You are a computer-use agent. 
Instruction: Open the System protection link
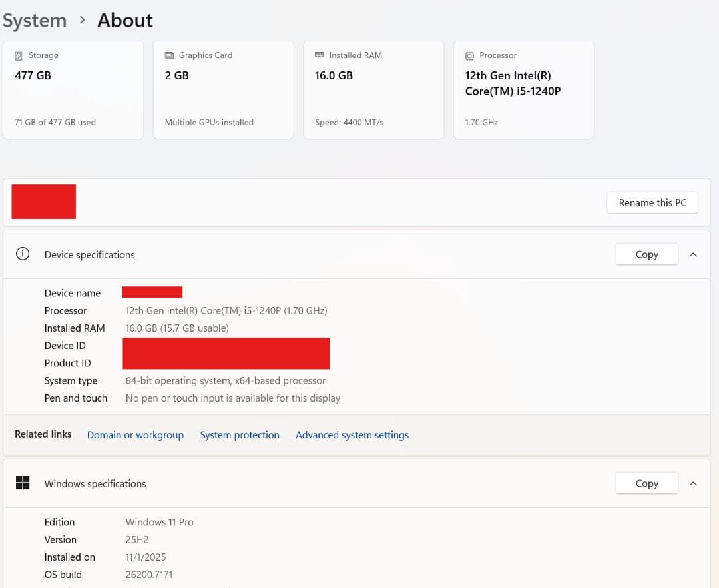(x=240, y=435)
